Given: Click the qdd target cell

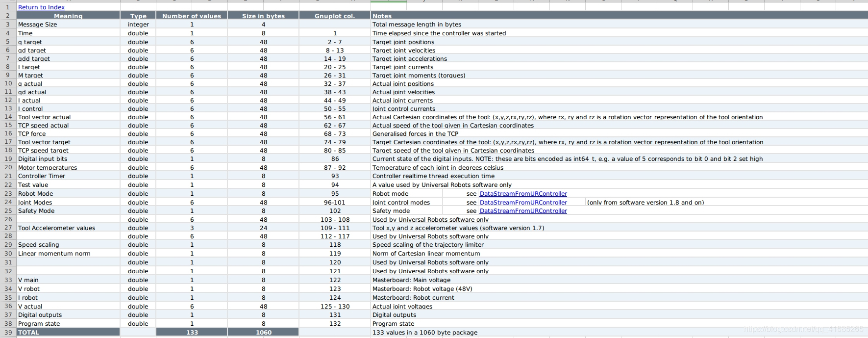Looking at the screenshot, I should pyautogui.click(x=68, y=59).
